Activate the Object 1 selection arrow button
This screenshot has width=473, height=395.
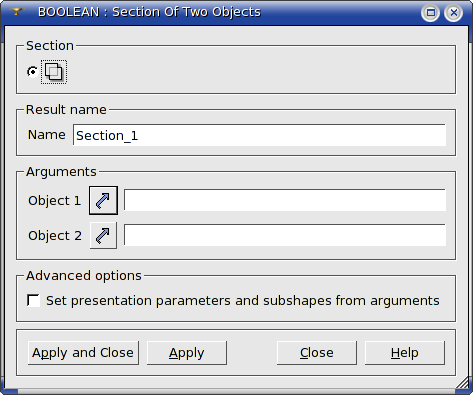click(103, 200)
